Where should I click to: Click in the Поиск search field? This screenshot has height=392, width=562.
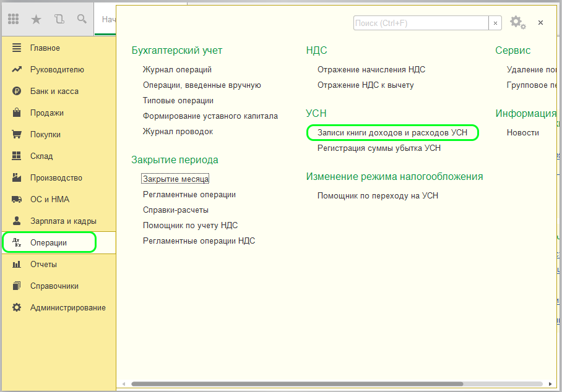point(420,23)
